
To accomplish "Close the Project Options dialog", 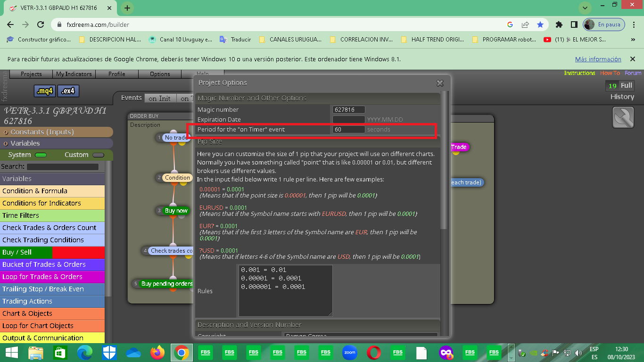I will pos(440,83).
